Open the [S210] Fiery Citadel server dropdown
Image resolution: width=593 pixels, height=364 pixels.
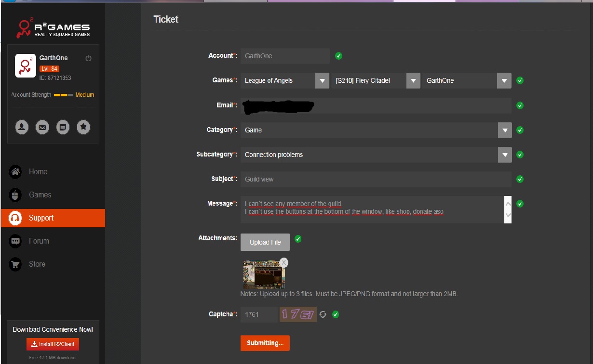pyautogui.click(x=413, y=80)
